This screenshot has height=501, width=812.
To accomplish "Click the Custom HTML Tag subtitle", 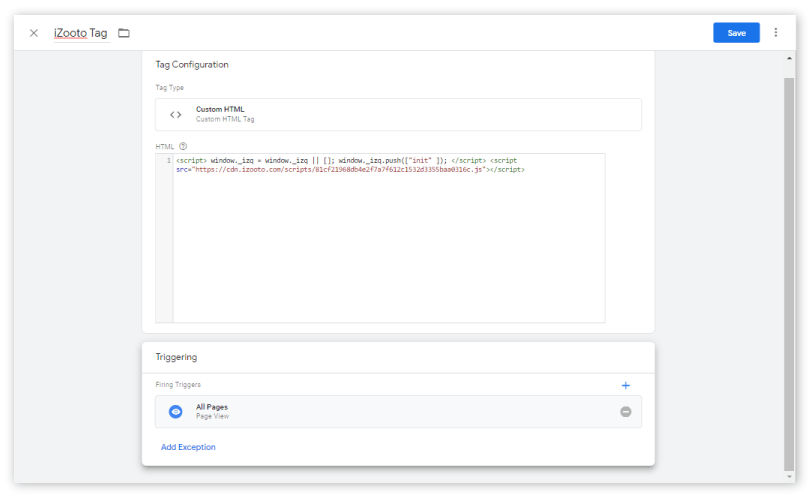I will click(225, 119).
